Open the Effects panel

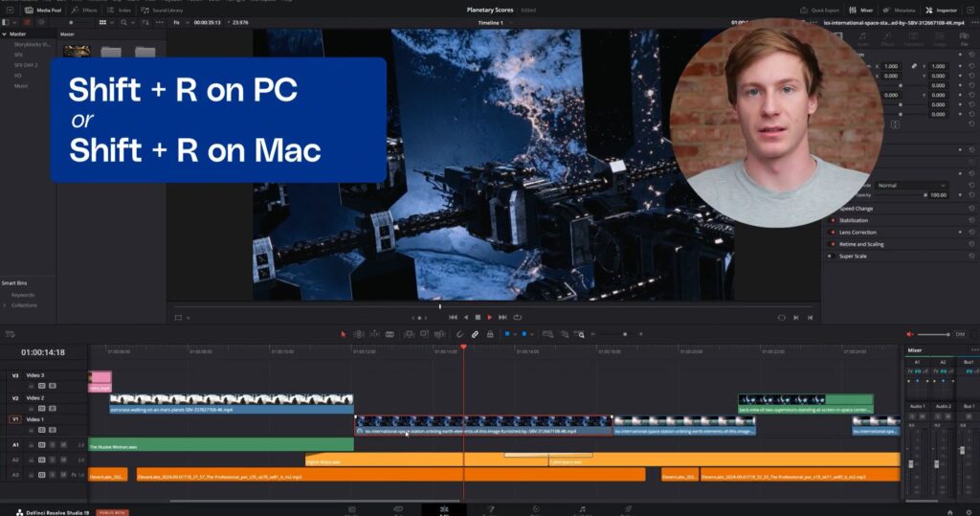pyautogui.click(x=84, y=10)
